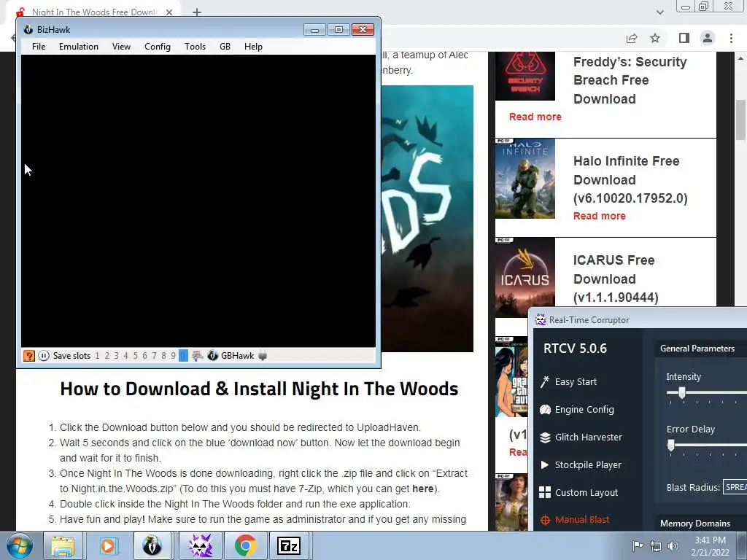Click the GBHawk core icon in status bar

(x=213, y=356)
